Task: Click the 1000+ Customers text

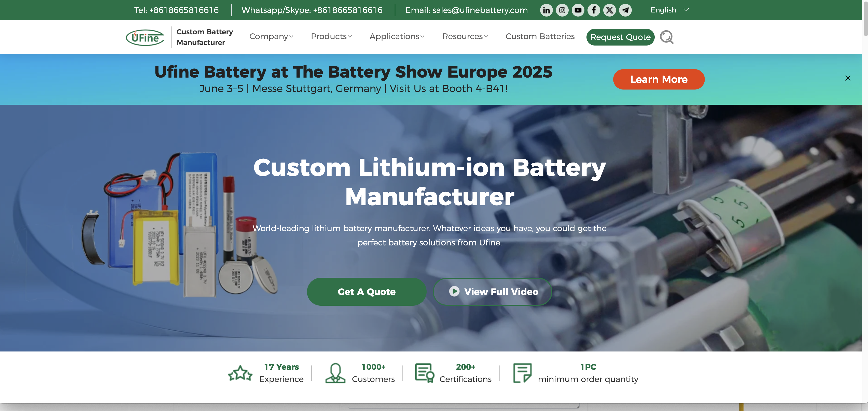Action: [x=373, y=373]
